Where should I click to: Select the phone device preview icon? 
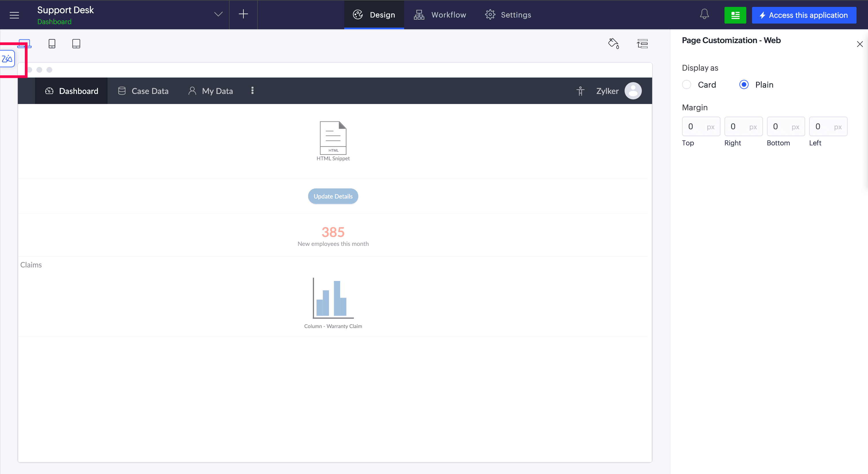pos(52,44)
